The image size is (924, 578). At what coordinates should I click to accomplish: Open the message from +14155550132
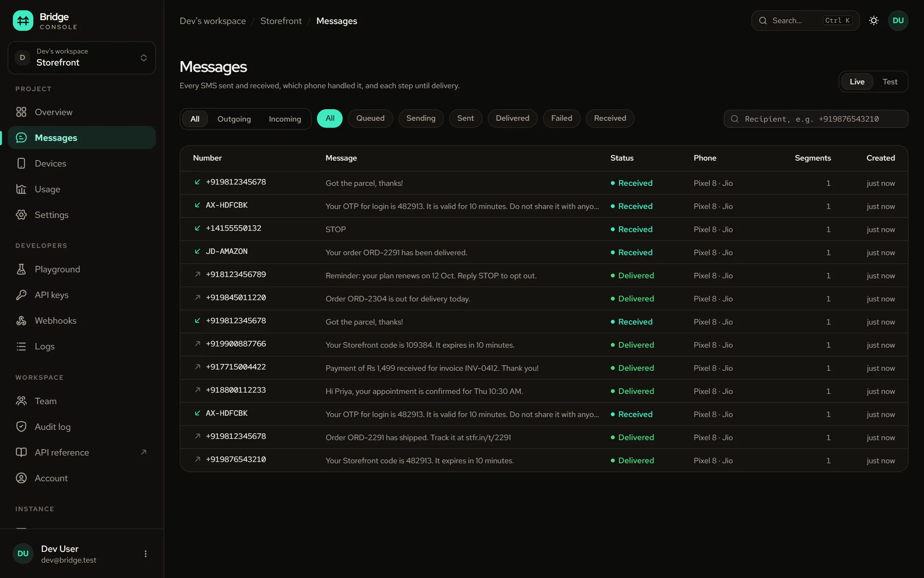tap(544, 229)
